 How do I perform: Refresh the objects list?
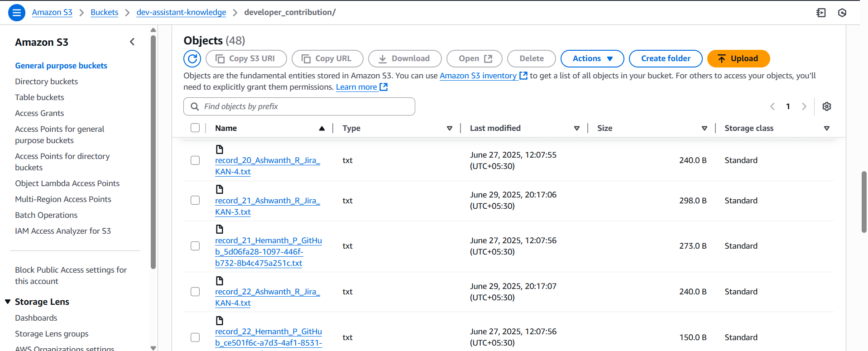tap(192, 58)
